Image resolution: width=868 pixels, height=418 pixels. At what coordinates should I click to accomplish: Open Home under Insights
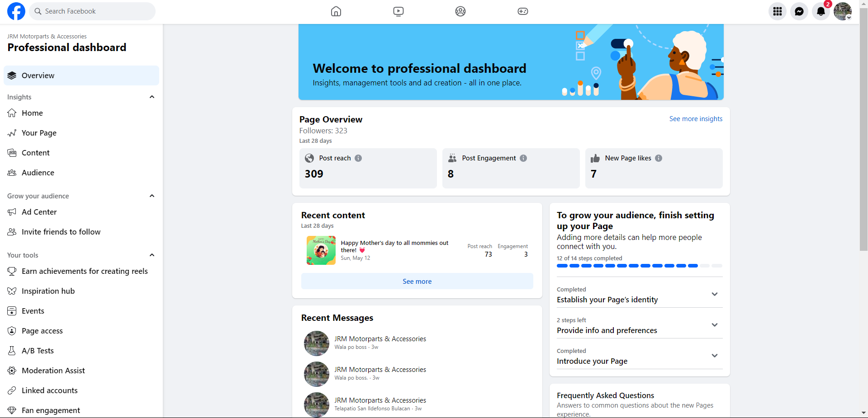tap(81, 113)
